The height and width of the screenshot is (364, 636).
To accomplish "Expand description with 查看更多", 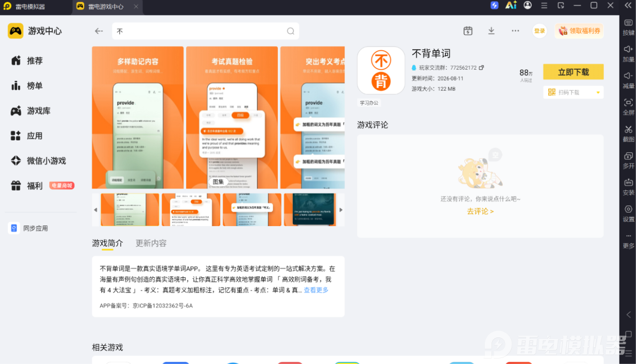I will click(x=316, y=290).
